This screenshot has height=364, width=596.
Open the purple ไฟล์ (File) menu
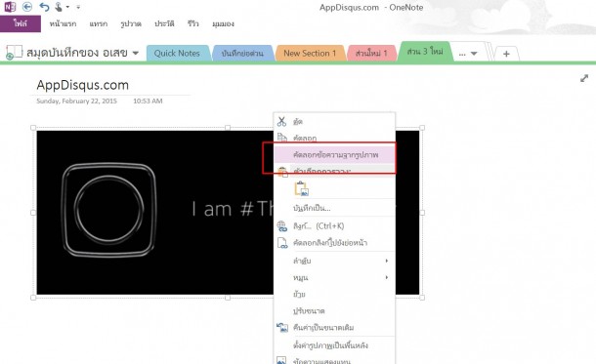[21, 23]
